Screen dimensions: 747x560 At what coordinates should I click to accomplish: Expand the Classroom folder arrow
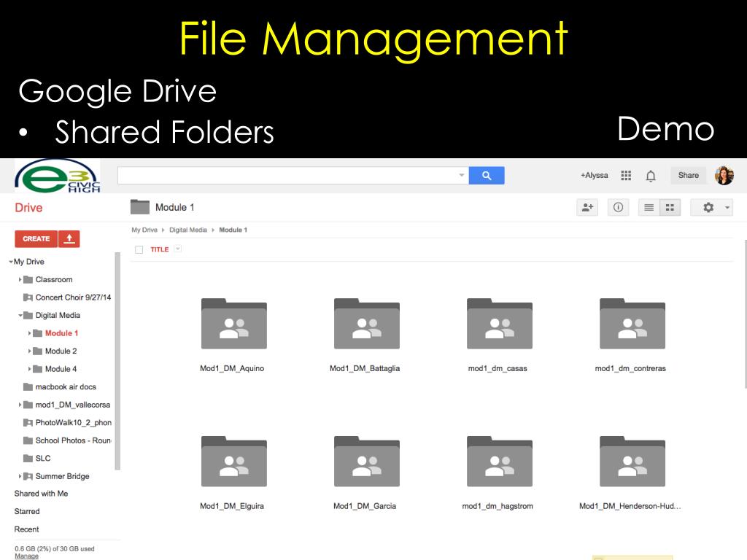click(20, 279)
